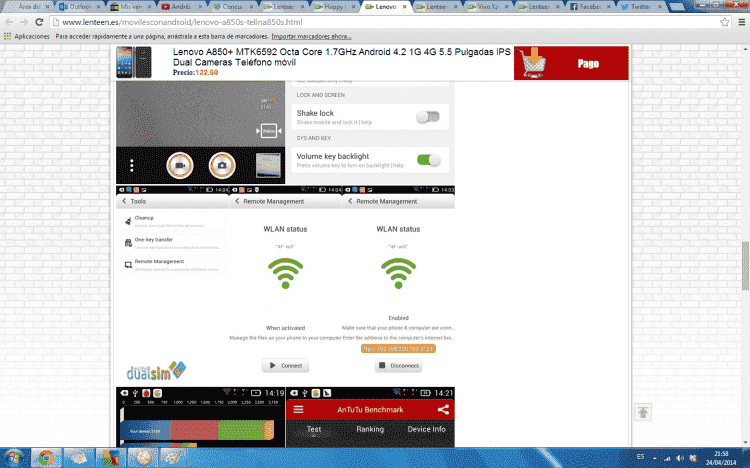Reload the current page

tap(39, 22)
